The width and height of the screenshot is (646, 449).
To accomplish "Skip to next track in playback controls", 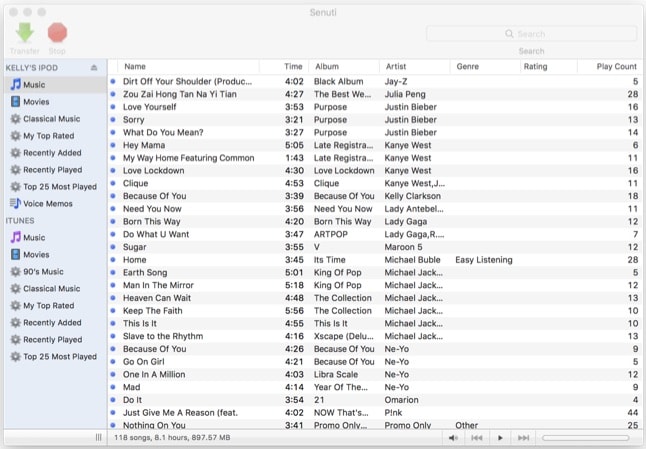I will click(523, 438).
